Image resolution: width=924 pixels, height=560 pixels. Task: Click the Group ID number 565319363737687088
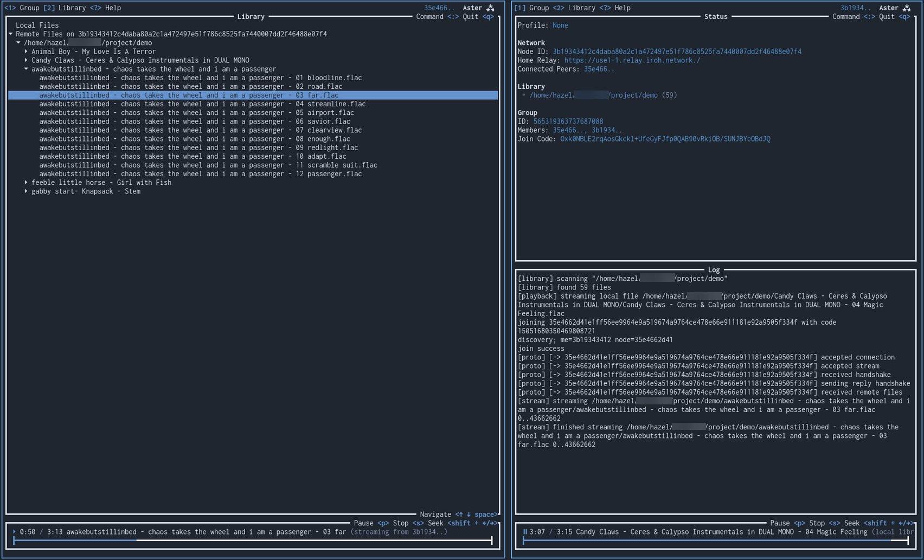pyautogui.click(x=568, y=121)
